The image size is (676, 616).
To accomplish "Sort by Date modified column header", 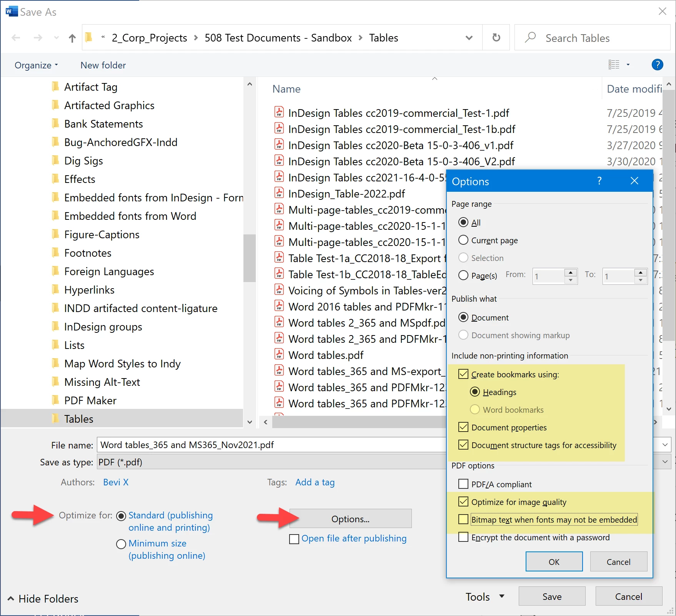I will pos(634,89).
